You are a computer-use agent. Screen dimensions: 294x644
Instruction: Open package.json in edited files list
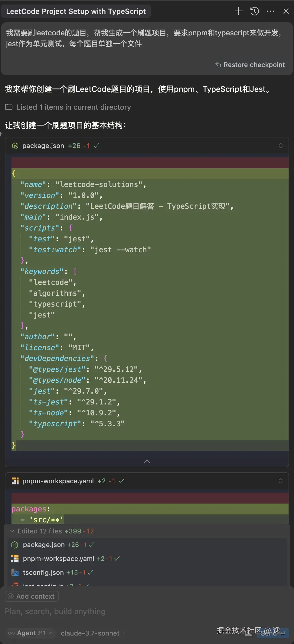point(44,545)
